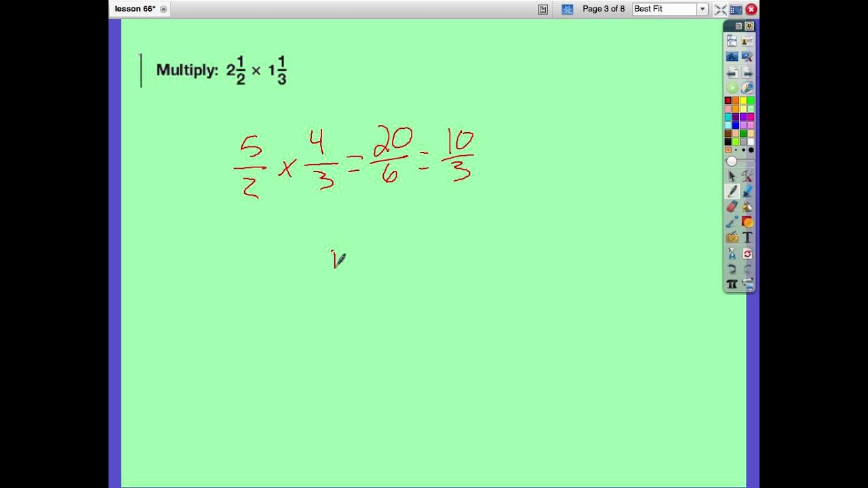This screenshot has height=488, width=868.
Task: Select the blue Highlighter tool
Action: point(747,191)
